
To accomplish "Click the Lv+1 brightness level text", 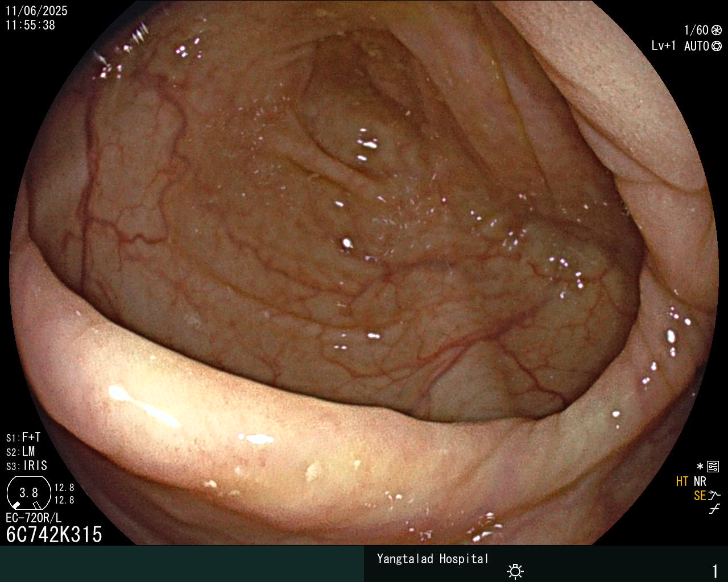I will point(664,46).
